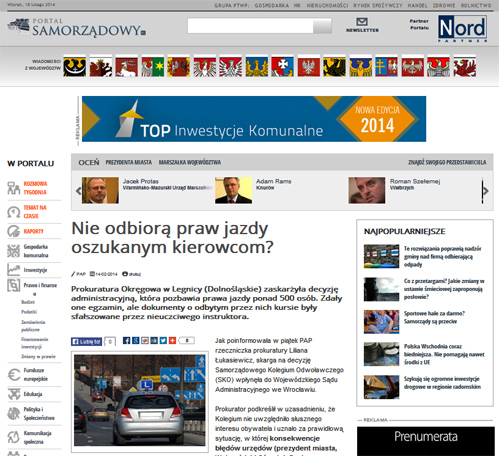Select the first black-eagle voivodeship crest
The height and width of the screenshot is (456, 499).
coord(75,66)
